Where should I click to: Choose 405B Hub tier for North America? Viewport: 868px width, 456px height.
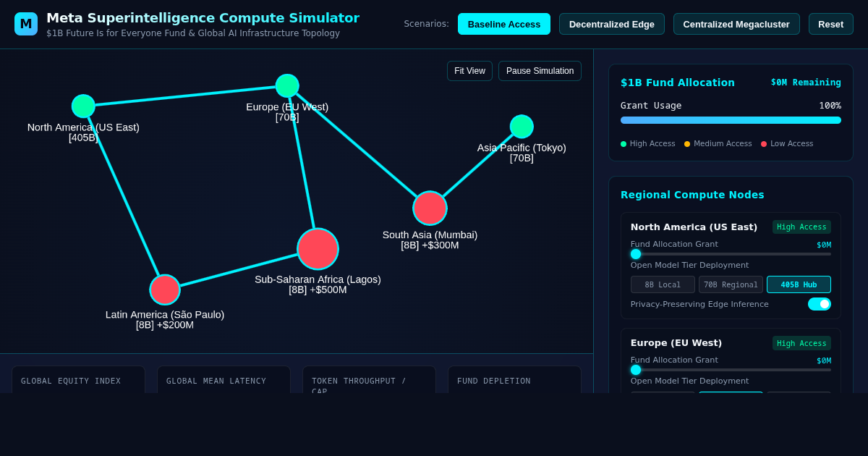tap(799, 284)
